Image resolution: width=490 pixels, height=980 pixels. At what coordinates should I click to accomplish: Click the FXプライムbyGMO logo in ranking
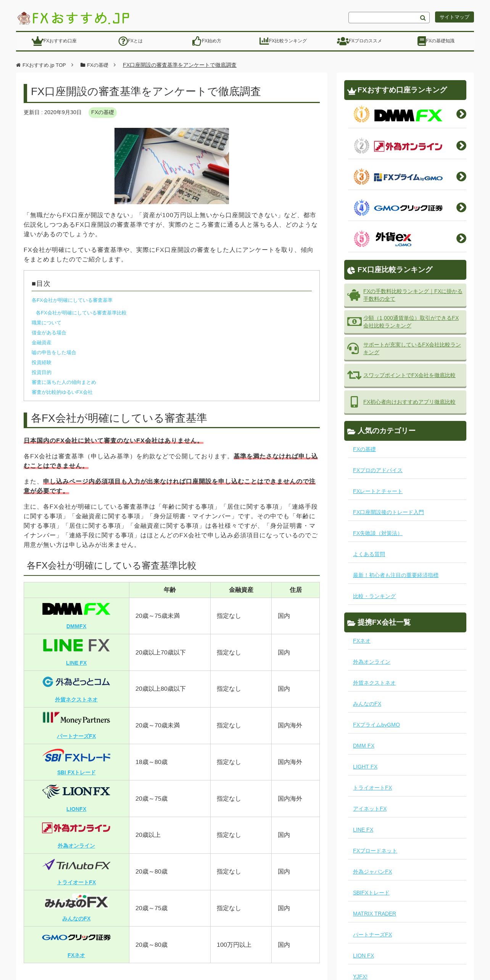click(x=408, y=177)
